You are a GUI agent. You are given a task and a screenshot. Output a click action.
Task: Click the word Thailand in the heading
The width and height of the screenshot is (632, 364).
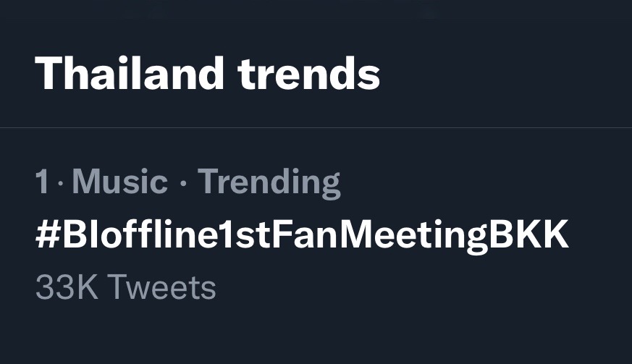pyautogui.click(x=130, y=73)
